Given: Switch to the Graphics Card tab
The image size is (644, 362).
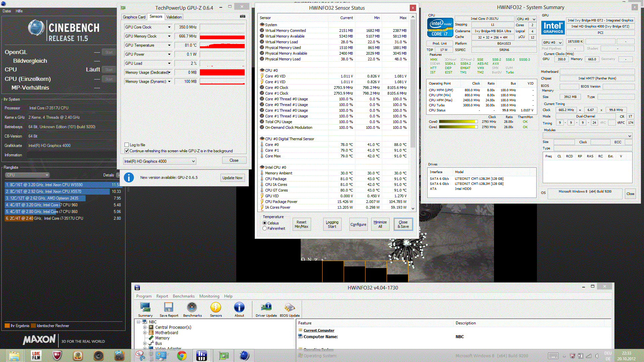Looking at the screenshot, I should [x=134, y=17].
